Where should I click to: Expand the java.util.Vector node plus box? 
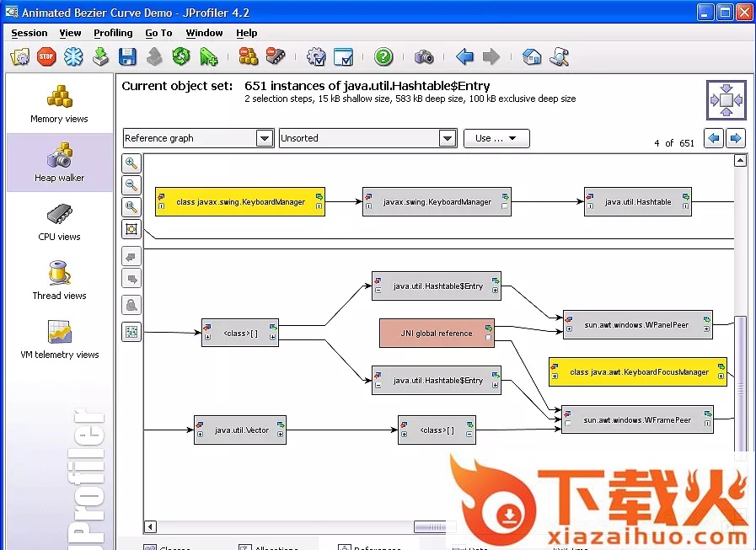pyautogui.click(x=200, y=435)
